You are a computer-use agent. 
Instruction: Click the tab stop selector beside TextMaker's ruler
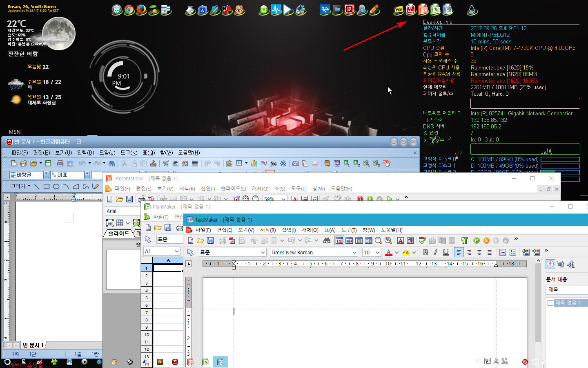189,264
